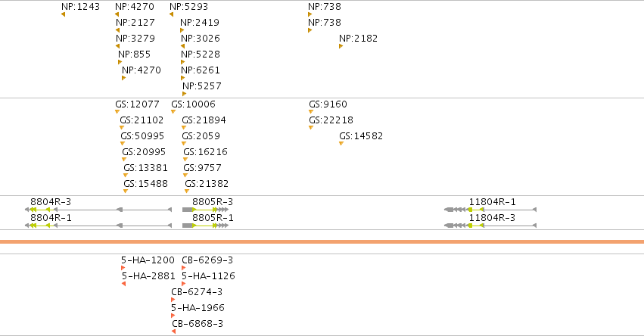
Task: Select the NP:5293 feature label
Action: pos(189,7)
